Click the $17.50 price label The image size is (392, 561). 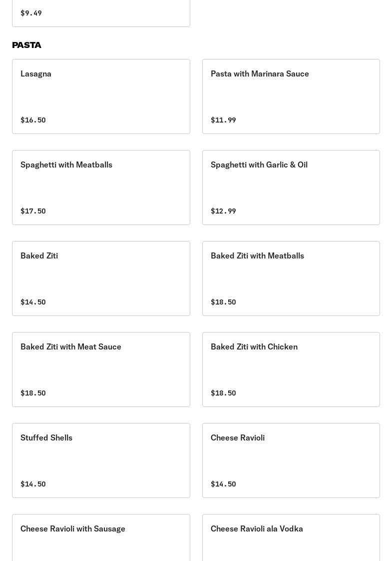(33, 211)
